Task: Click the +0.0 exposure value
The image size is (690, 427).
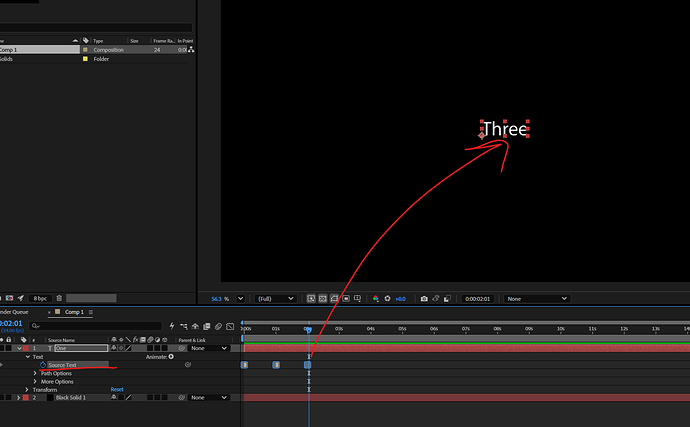Action: (x=400, y=299)
